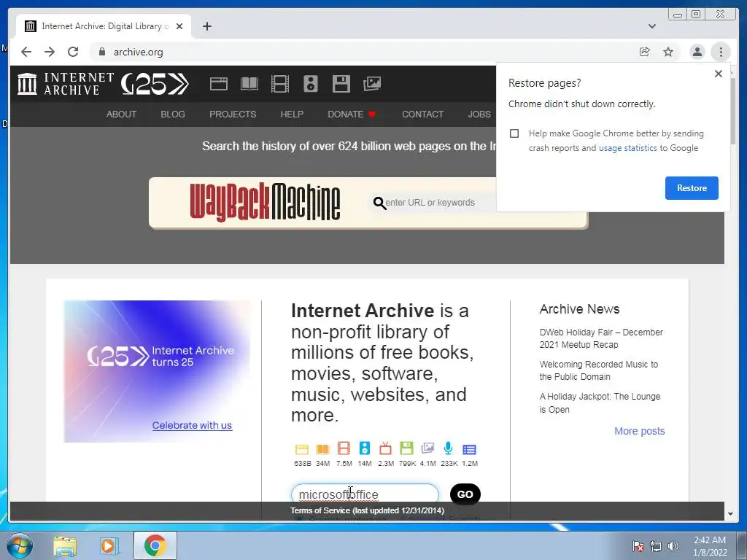Select the green software icon labeled 799K
Viewport: 747px width, 560px height.
pyautogui.click(x=406, y=448)
